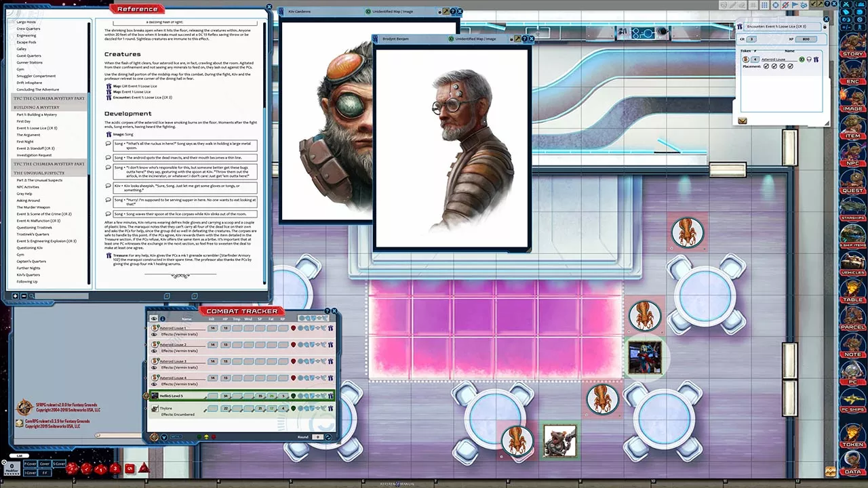The height and width of the screenshot is (488, 868).
Task: Click the HP value for Thylore
Action: tap(226, 408)
